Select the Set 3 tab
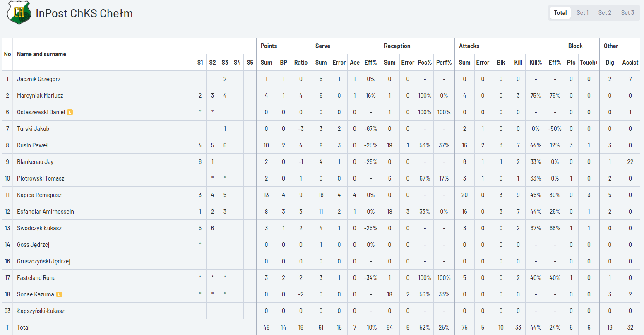This screenshot has height=335, width=644. point(627,13)
